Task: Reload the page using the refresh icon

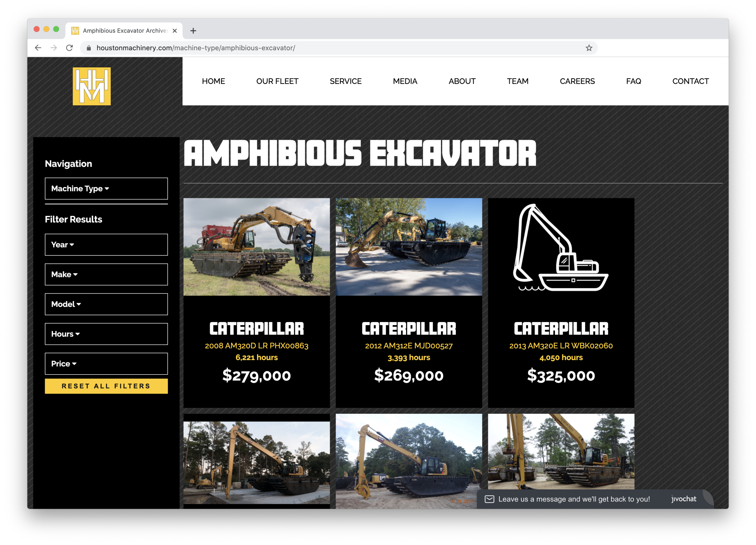Action: (x=70, y=48)
